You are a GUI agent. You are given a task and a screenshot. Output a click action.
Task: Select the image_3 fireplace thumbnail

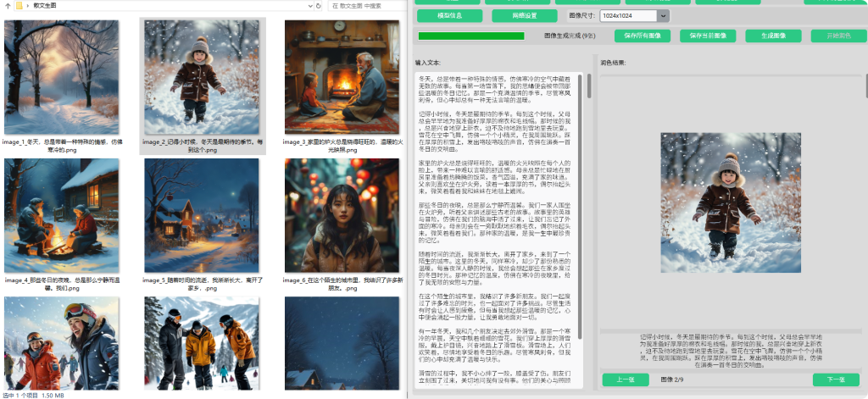coord(342,77)
